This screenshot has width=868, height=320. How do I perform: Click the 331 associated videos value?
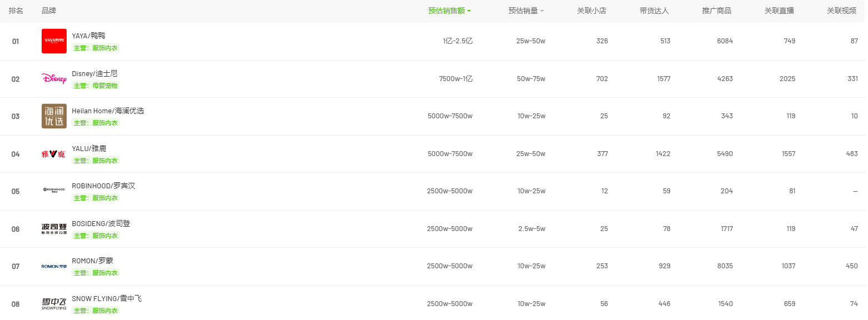852,79
